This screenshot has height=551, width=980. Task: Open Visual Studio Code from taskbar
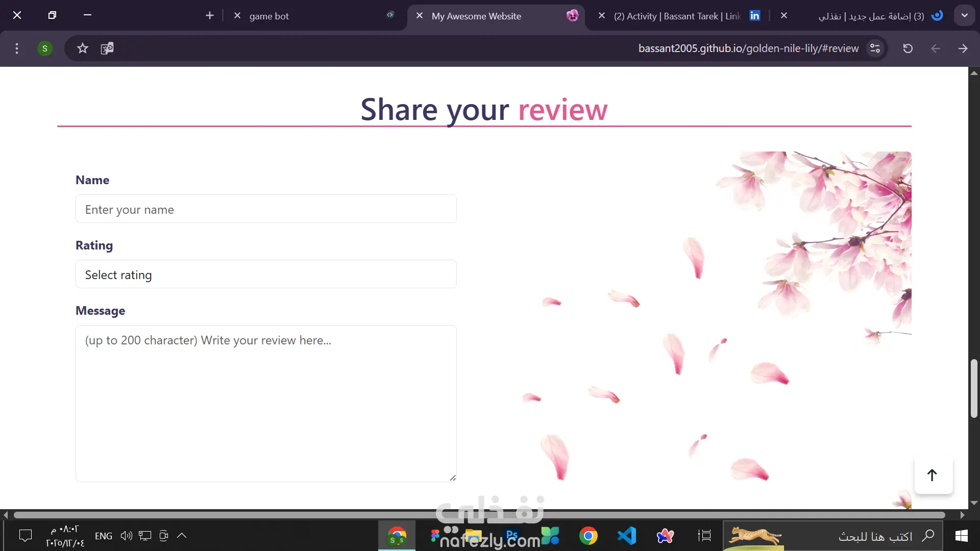click(x=627, y=536)
